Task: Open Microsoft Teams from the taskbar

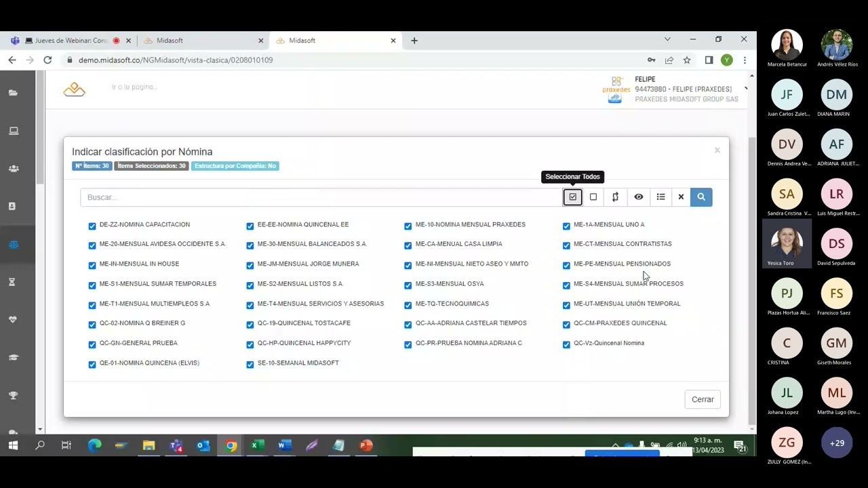Action: click(x=176, y=445)
